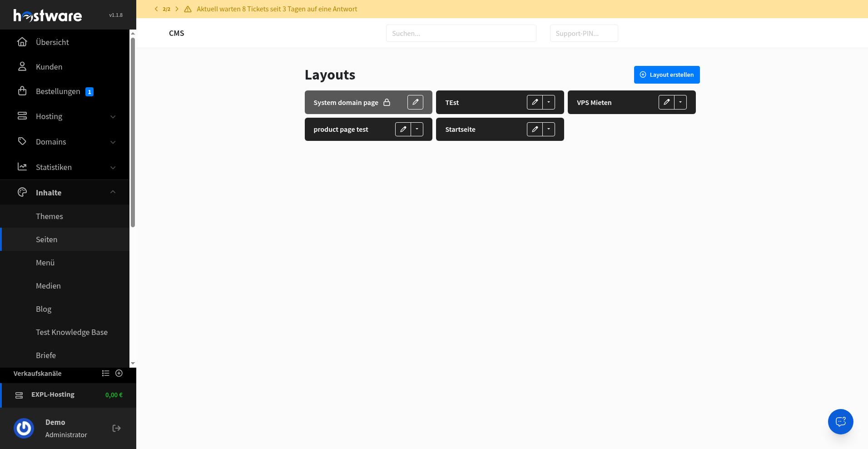Edit the TEst layout with pencil
868x449 pixels.
click(x=535, y=102)
